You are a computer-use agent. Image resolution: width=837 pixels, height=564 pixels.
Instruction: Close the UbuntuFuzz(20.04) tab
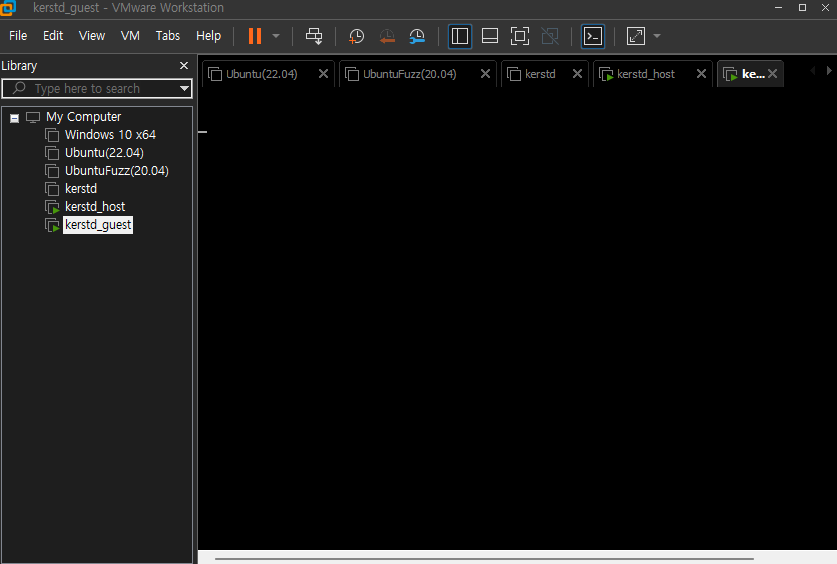coord(485,74)
